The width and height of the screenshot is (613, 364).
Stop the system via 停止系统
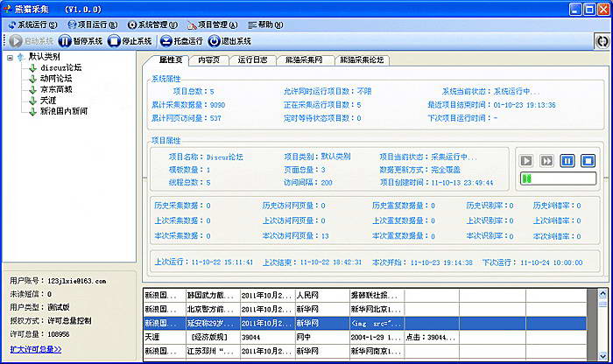[x=130, y=41]
